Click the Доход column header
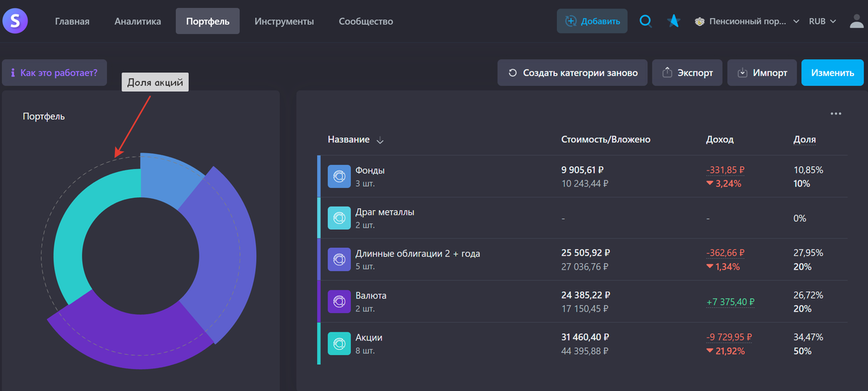Viewport: 868px width, 391px height. click(x=720, y=139)
